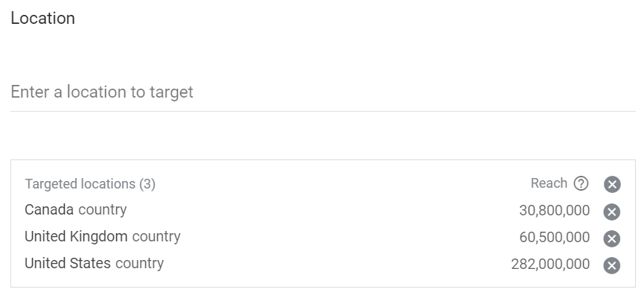Image resolution: width=644 pixels, height=298 pixels.
Task: Click Canada's reach value 30,800,000
Action: tap(554, 211)
